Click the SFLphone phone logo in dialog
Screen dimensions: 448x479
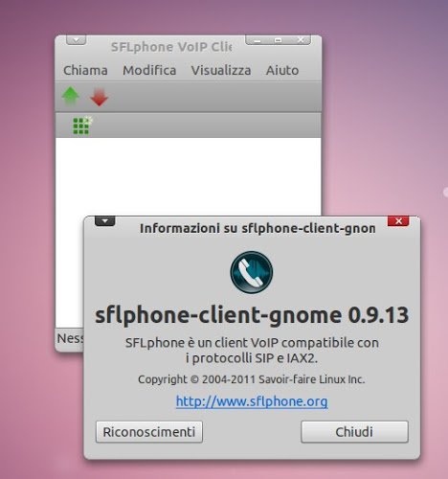click(252, 272)
